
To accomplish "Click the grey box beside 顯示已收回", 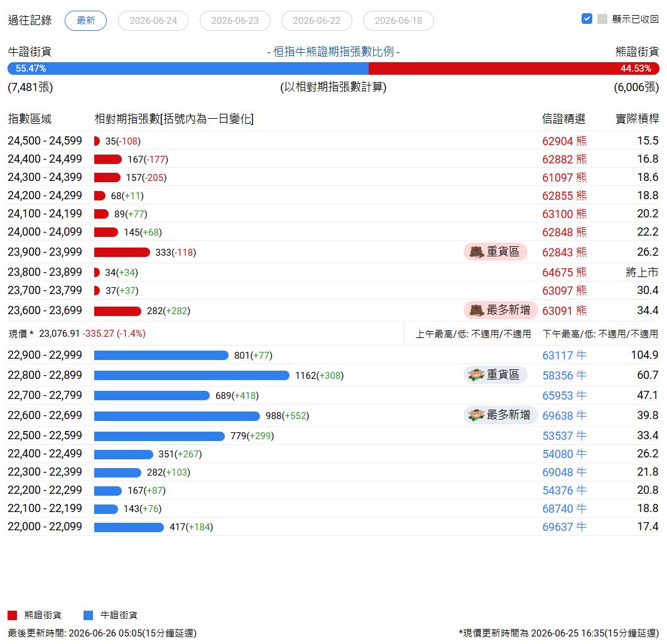I will point(602,19).
